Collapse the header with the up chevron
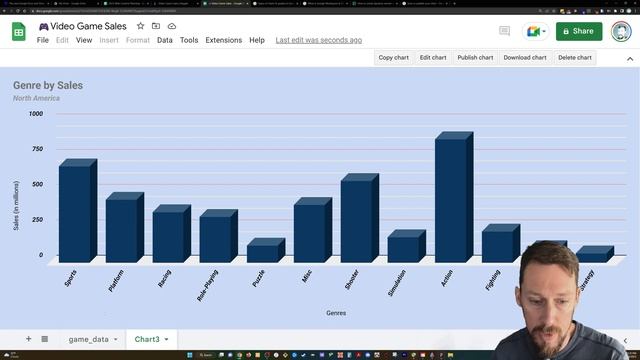This screenshot has width=640, height=360. (x=630, y=59)
